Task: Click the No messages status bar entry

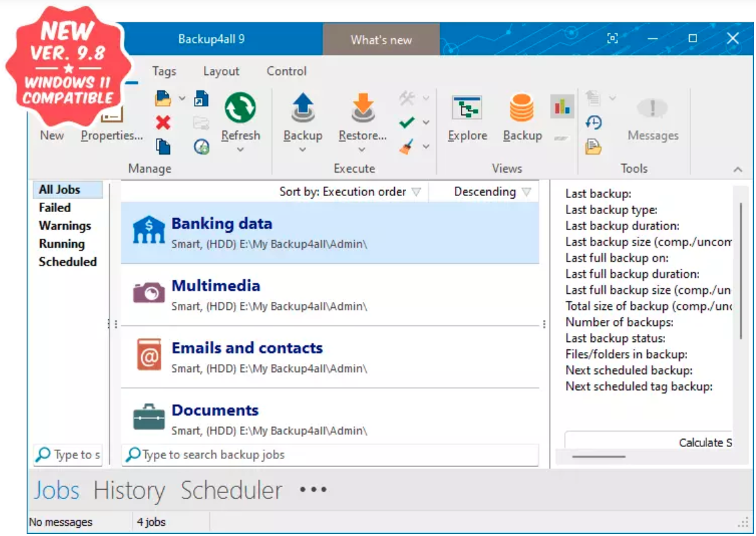Action: tap(61, 522)
